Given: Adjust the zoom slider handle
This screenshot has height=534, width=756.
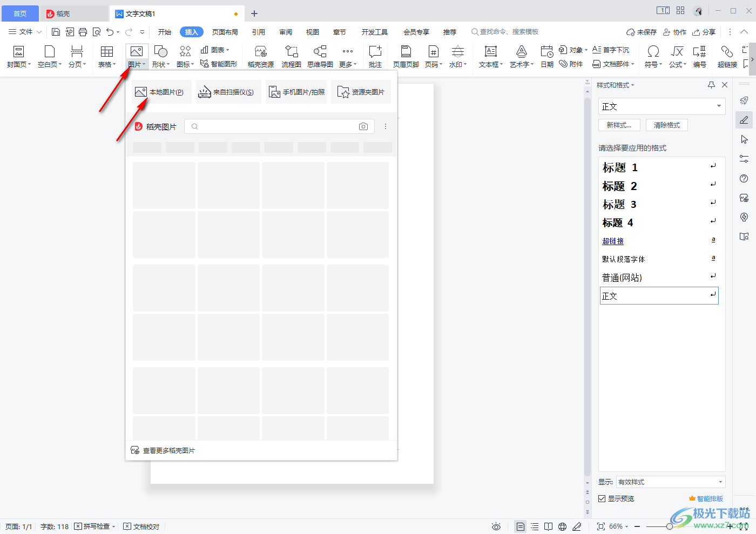Looking at the screenshot, I should pos(670,526).
